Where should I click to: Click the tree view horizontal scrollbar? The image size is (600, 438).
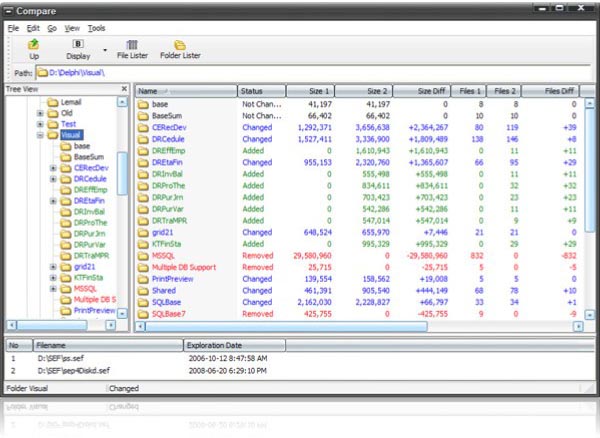pos(60,325)
